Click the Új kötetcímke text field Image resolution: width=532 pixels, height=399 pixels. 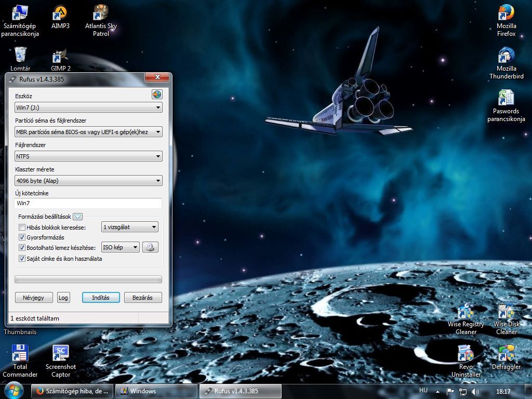88,203
